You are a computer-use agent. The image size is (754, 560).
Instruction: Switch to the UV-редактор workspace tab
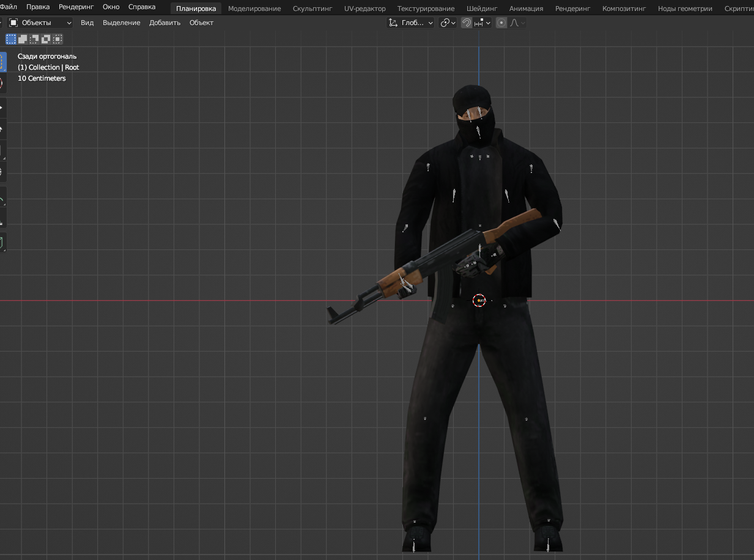pyautogui.click(x=364, y=9)
